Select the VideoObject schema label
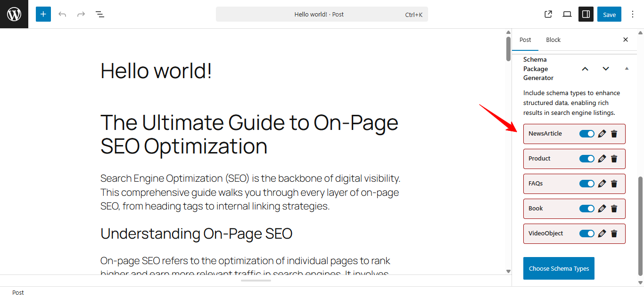 [545, 234]
